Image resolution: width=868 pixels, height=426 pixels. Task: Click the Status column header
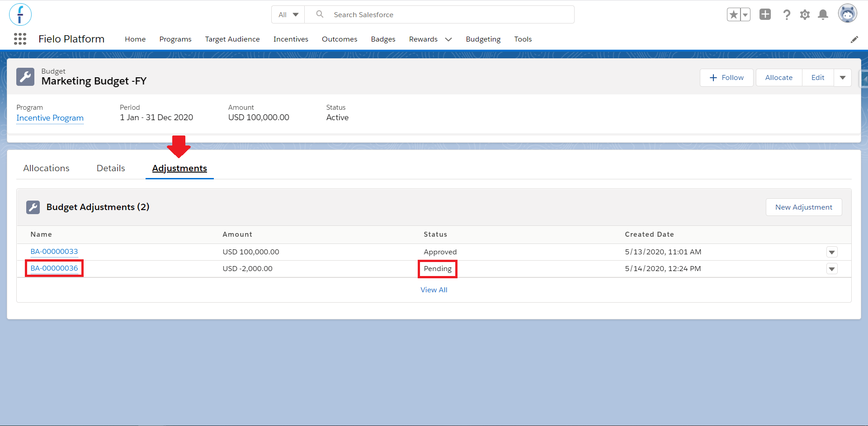(435, 234)
